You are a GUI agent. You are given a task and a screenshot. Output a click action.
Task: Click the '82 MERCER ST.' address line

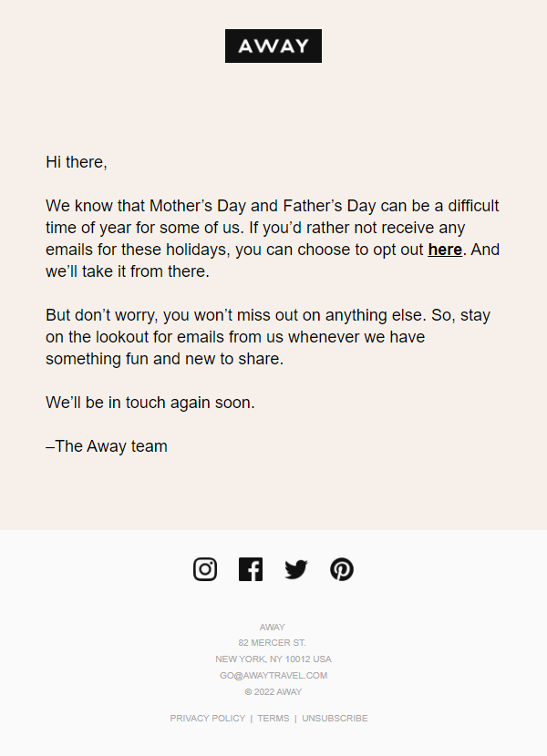(x=273, y=643)
